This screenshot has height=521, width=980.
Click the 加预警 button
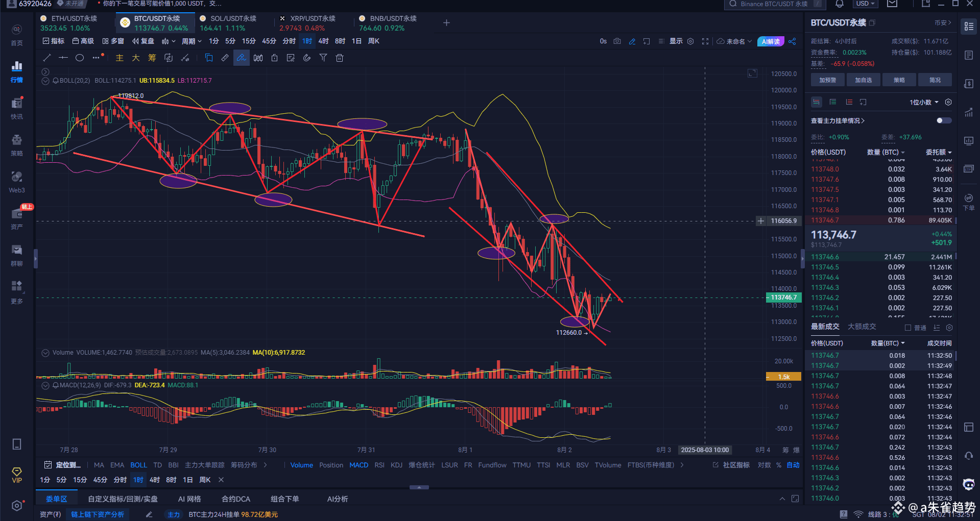(x=828, y=80)
